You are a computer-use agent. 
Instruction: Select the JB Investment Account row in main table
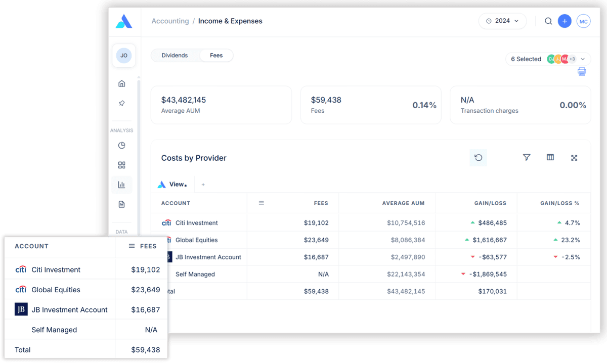(x=371, y=257)
